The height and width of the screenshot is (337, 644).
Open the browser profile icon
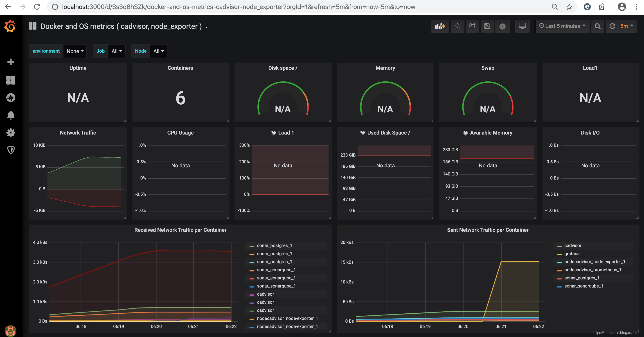pos(622,7)
